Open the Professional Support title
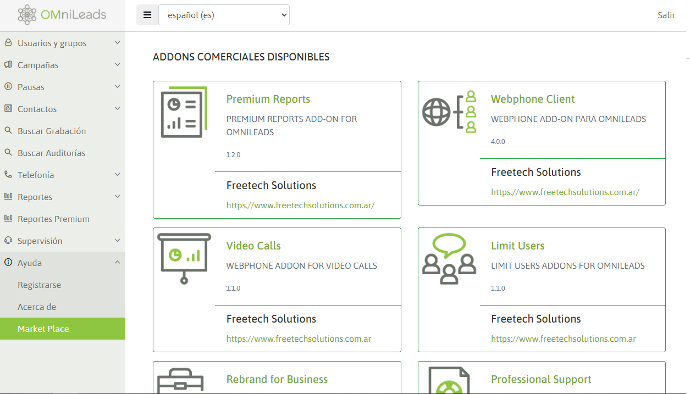This screenshot has height=394, width=690. 541,379
